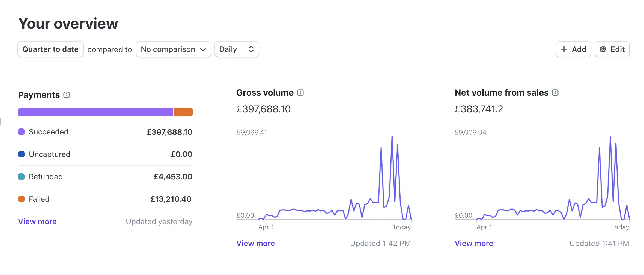Click the purple Succeeded legend dot

pos(21,132)
